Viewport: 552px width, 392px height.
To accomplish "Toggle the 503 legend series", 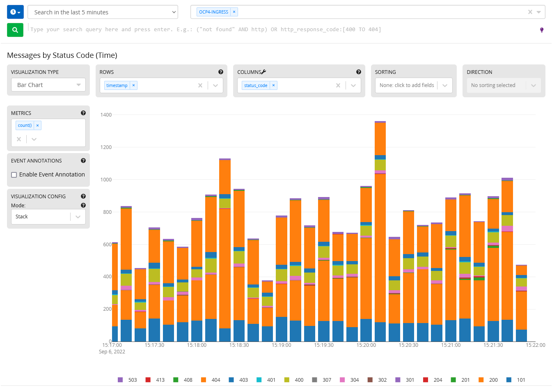I will [127, 380].
